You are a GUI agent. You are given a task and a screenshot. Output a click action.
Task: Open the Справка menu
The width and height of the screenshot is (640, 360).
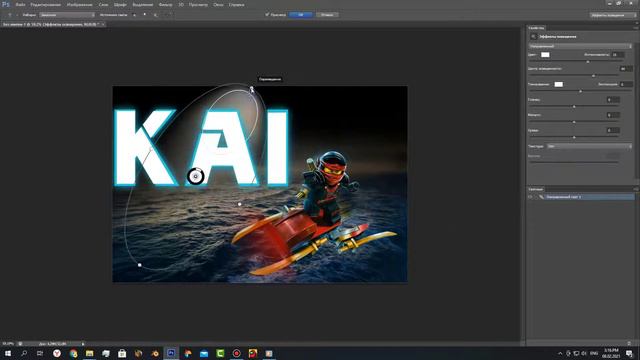(x=236, y=5)
